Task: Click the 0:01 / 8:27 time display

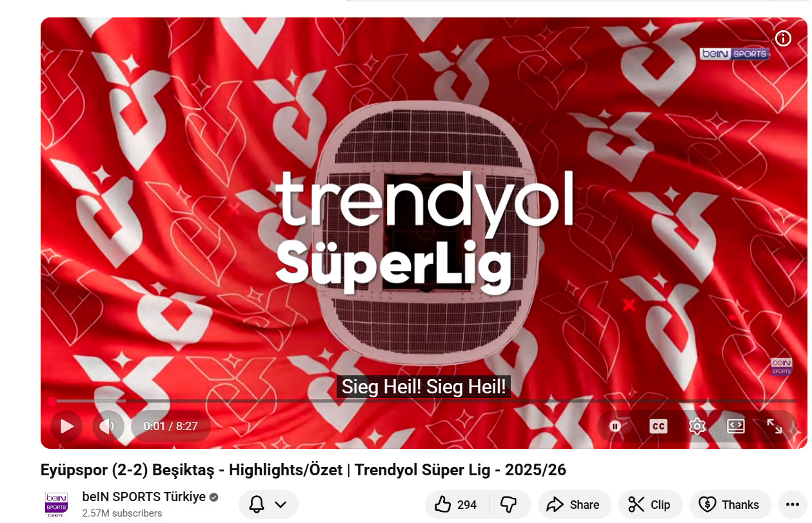Action: click(x=170, y=426)
